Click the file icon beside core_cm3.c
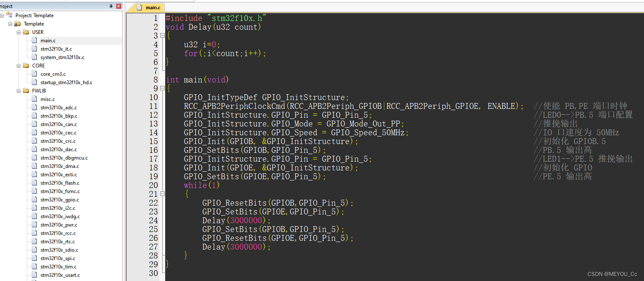644x281 pixels. pos(34,74)
